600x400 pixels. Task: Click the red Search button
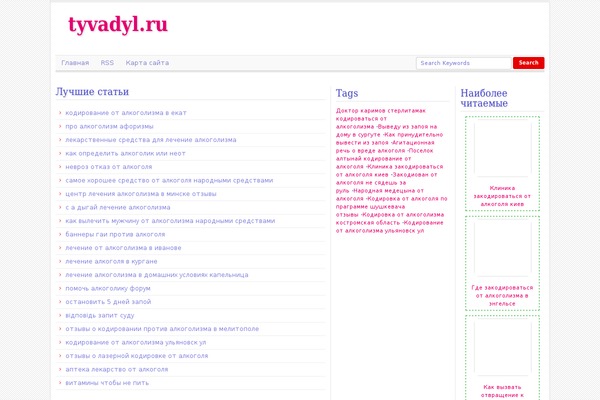(x=528, y=63)
